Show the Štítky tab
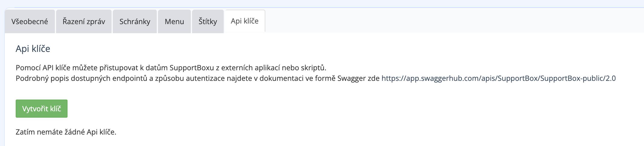 (x=208, y=22)
